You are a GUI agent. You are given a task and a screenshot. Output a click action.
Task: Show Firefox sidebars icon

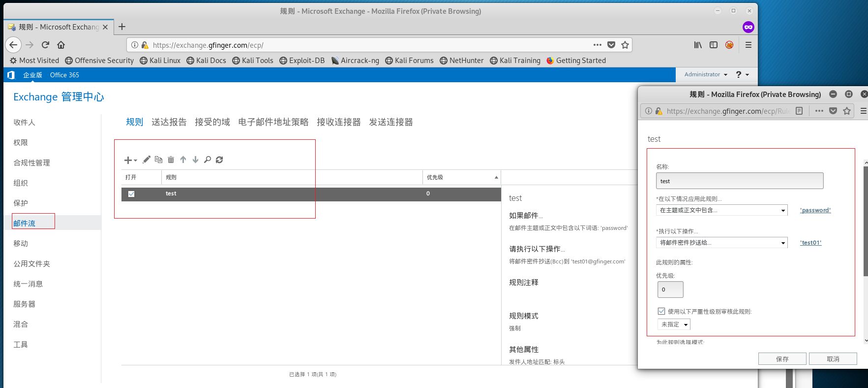point(714,45)
